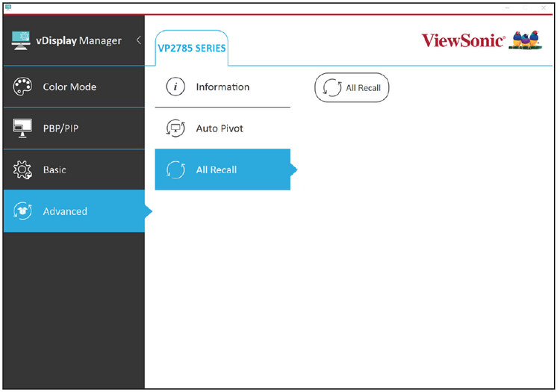Open the Color Mode menu
Image resolution: width=560 pixels, height=392 pixels.
74,87
